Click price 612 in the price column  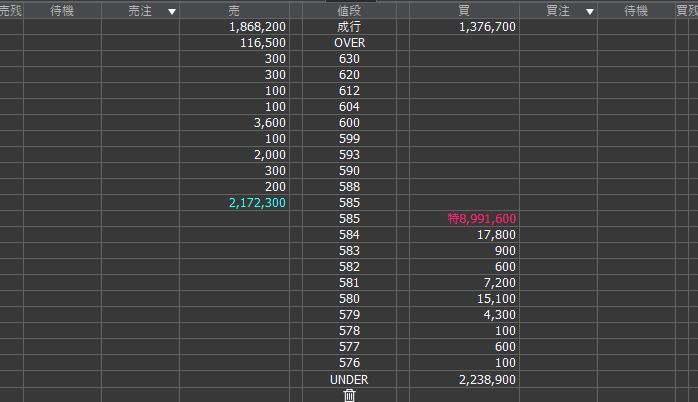pos(349,91)
